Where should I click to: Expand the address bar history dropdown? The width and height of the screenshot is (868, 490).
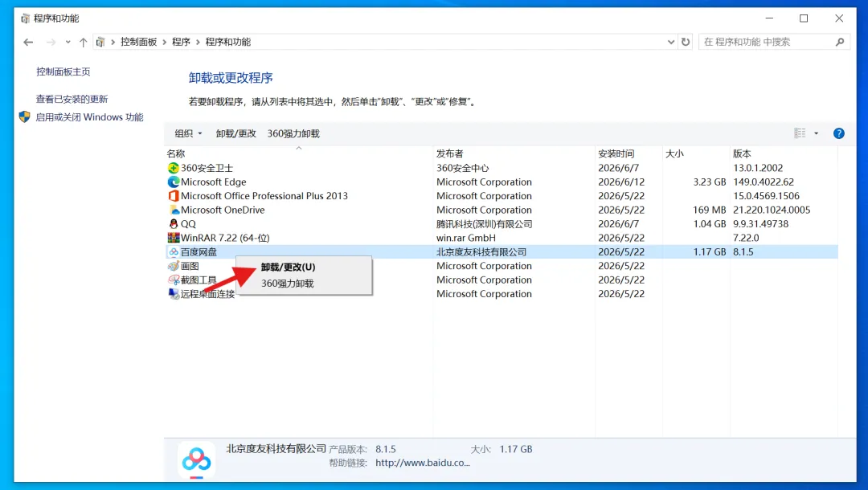671,42
